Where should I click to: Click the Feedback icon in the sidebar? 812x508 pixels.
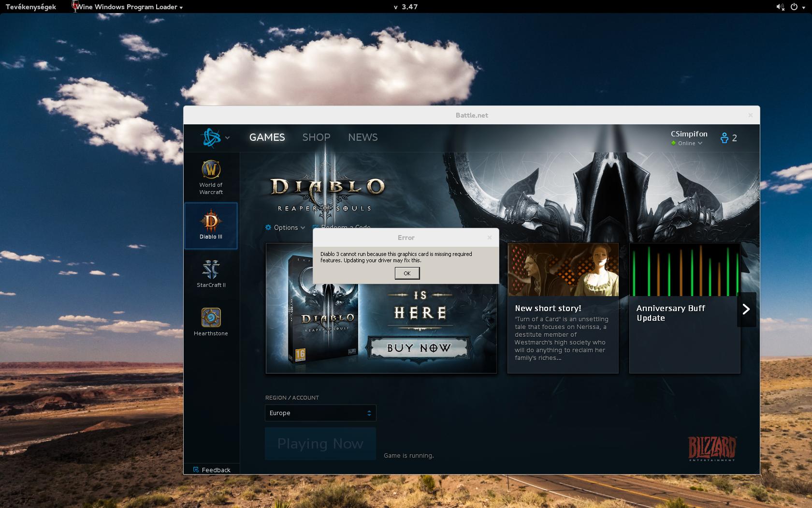click(x=196, y=470)
